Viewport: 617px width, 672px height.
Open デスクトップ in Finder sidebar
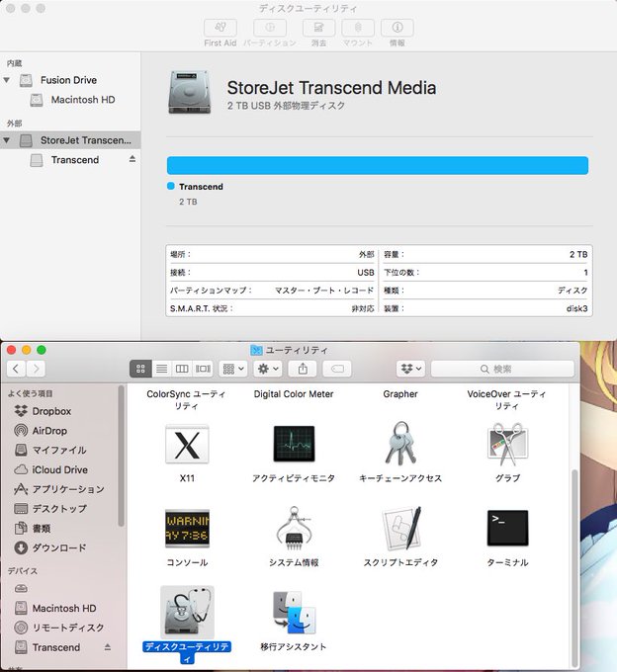50,509
